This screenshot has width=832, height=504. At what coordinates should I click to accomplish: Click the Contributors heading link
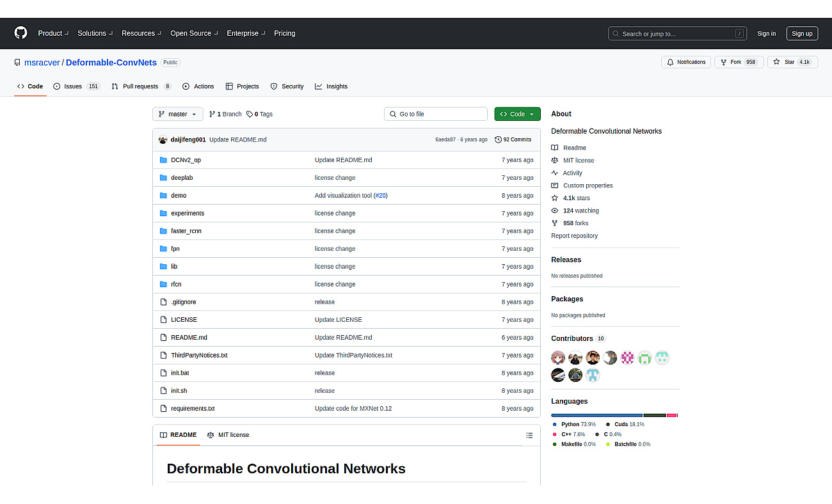coord(572,338)
